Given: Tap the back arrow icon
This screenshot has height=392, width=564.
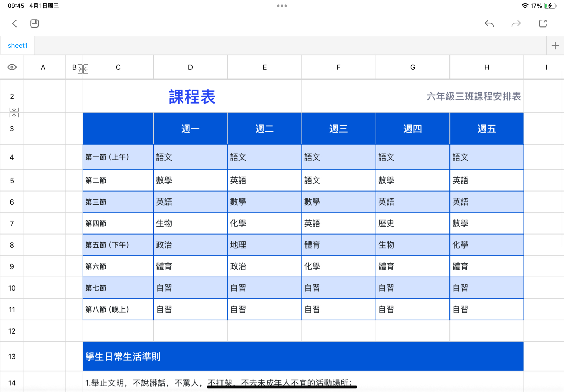Looking at the screenshot, I should point(14,23).
